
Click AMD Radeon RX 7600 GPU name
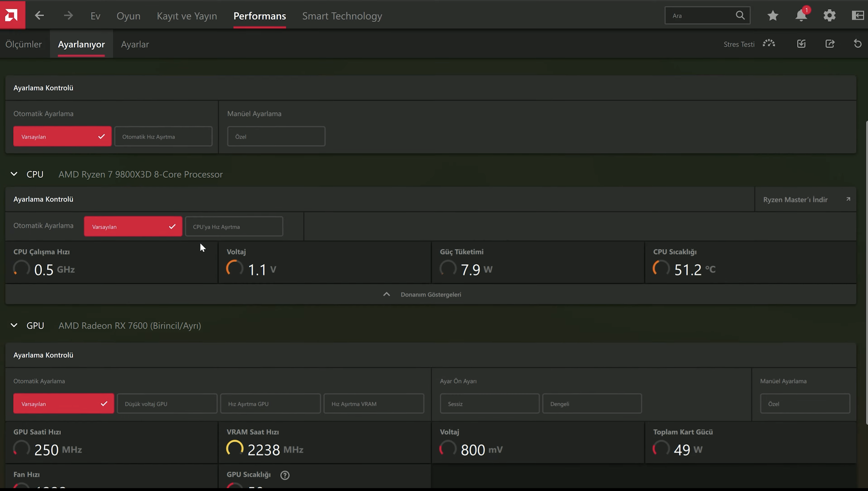[x=130, y=325]
